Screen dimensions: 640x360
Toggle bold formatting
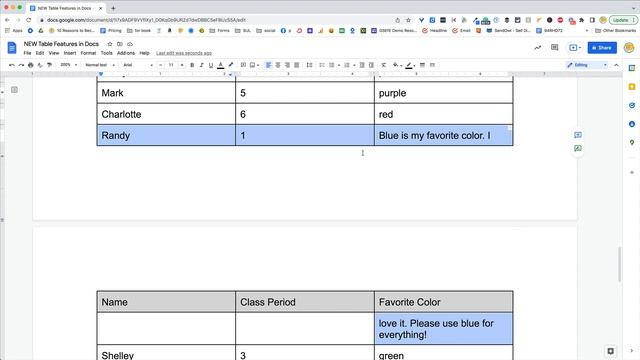pyautogui.click(x=192, y=65)
